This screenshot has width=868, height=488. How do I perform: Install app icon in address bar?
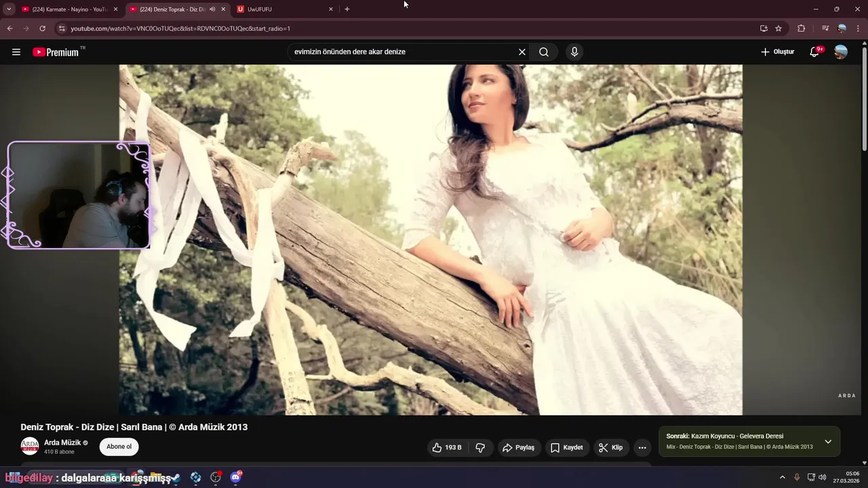pyautogui.click(x=764, y=28)
